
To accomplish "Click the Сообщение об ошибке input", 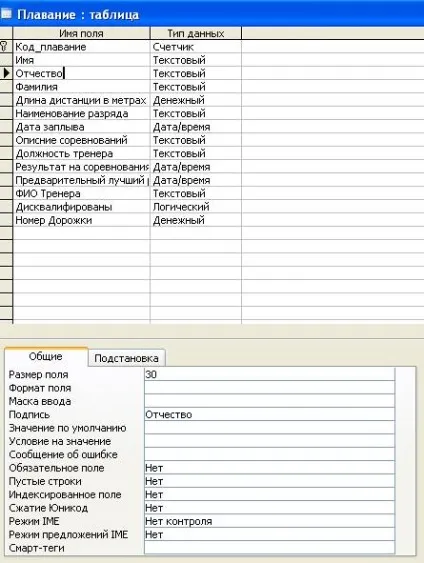I will tap(269, 455).
